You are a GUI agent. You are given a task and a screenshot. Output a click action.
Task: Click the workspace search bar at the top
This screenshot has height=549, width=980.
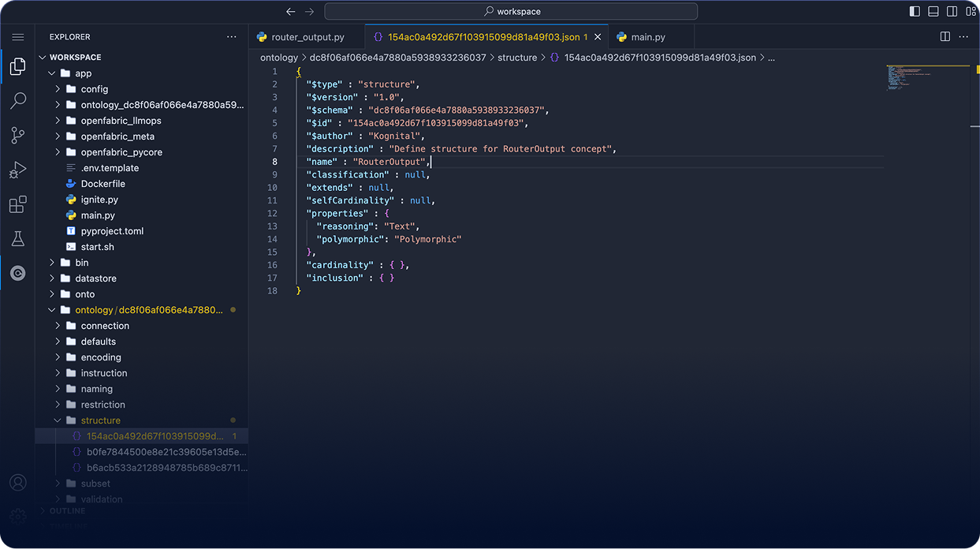click(512, 10)
